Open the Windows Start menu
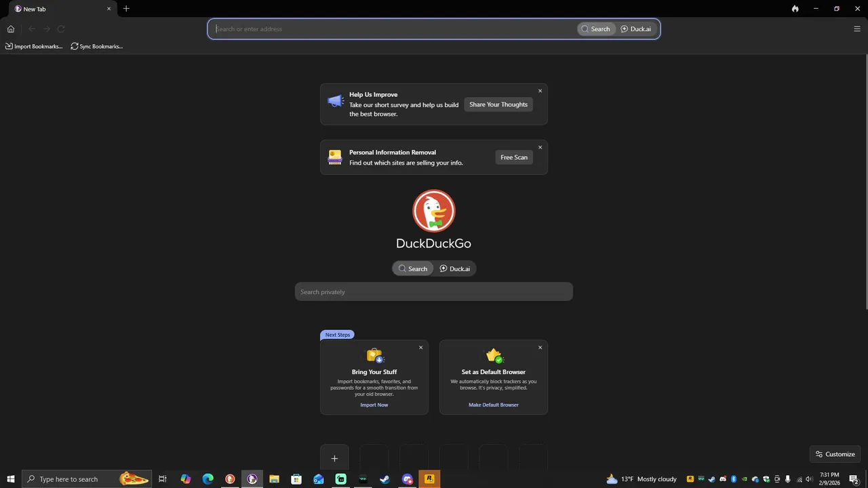The image size is (868, 488). click(11, 479)
